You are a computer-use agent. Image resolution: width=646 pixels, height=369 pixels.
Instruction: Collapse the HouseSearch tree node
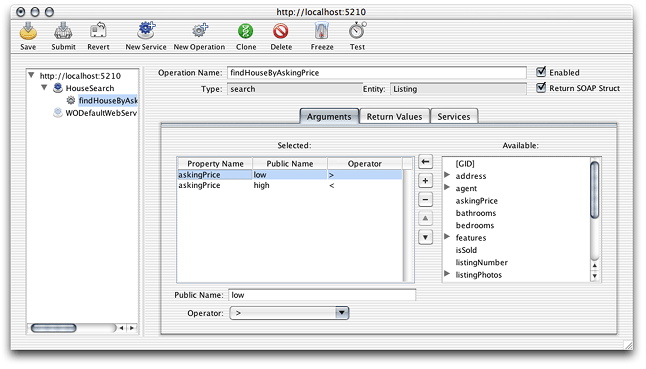click(44, 88)
